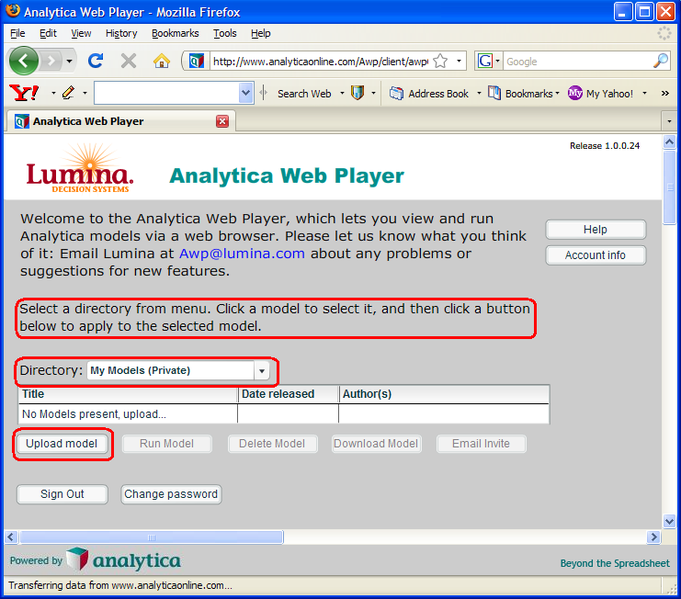Image resolution: width=681 pixels, height=599 pixels.
Task: Select the Analytica Web Player tab
Action: [x=120, y=121]
